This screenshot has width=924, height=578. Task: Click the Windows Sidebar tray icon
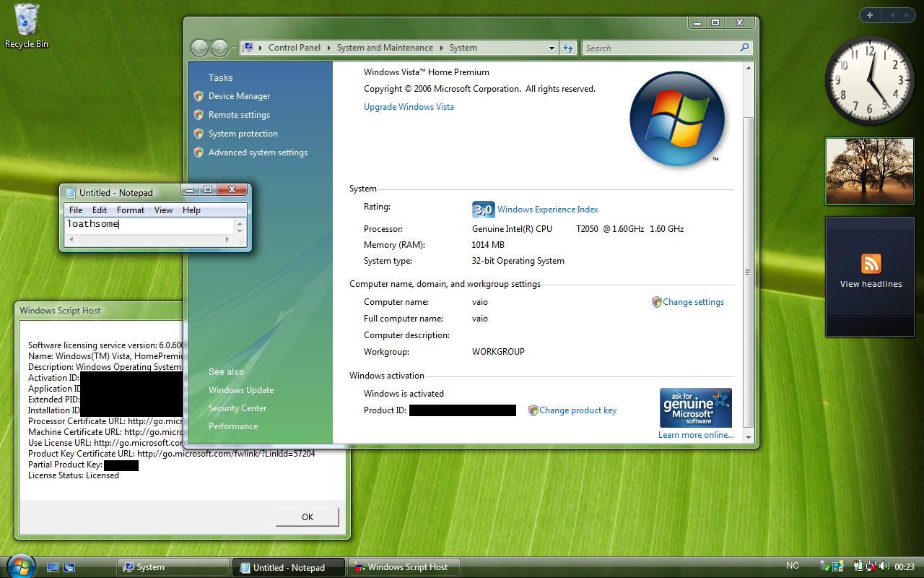point(837,566)
